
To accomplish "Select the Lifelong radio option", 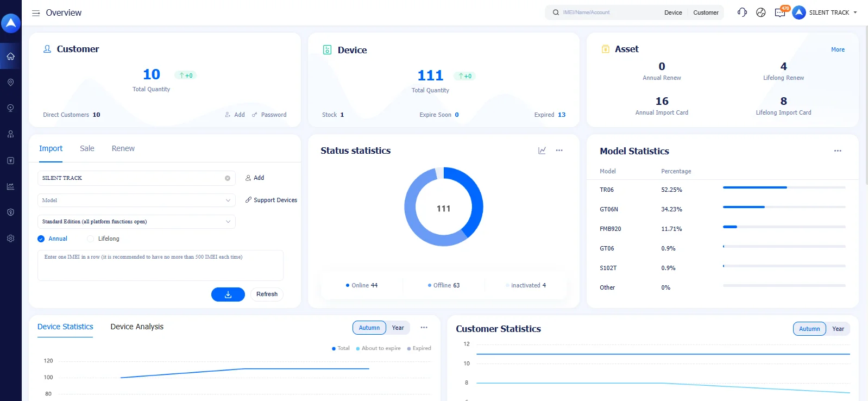I will click(91, 239).
